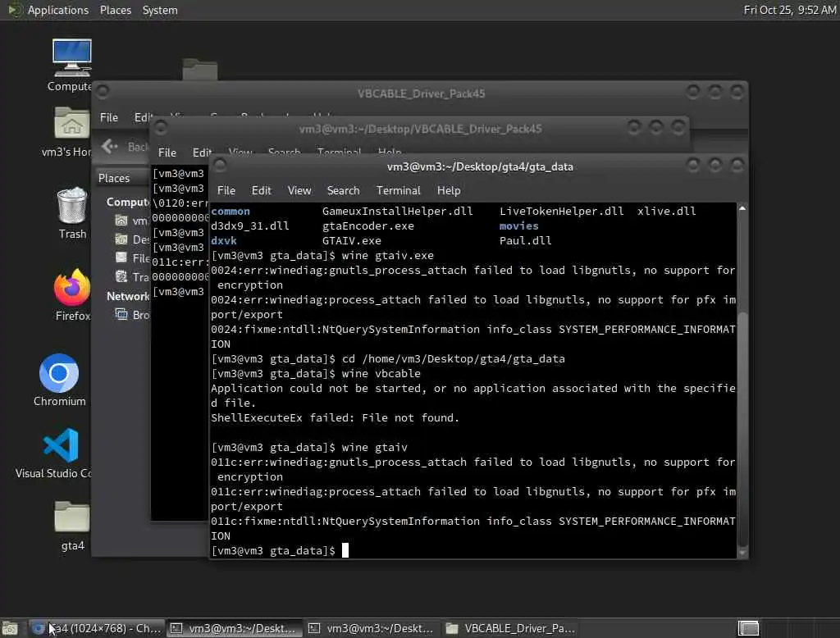Click partially hidden folder icon on desktop

click(200, 69)
